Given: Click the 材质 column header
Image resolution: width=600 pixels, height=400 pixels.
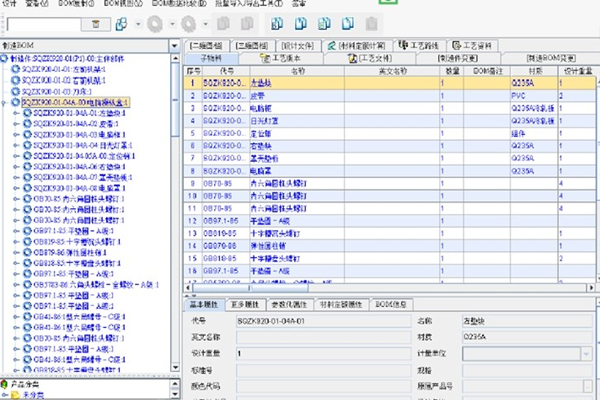Looking at the screenshot, I should click(534, 71).
